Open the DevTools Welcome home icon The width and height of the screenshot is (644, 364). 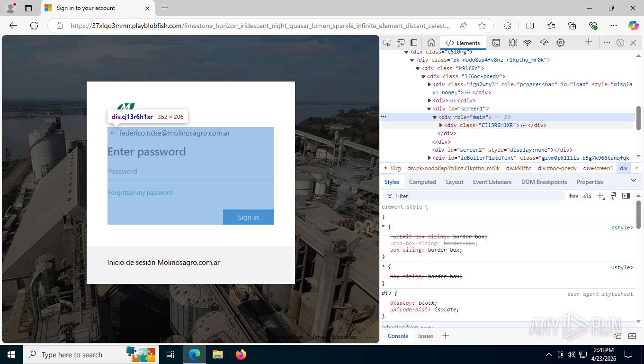point(431,43)
